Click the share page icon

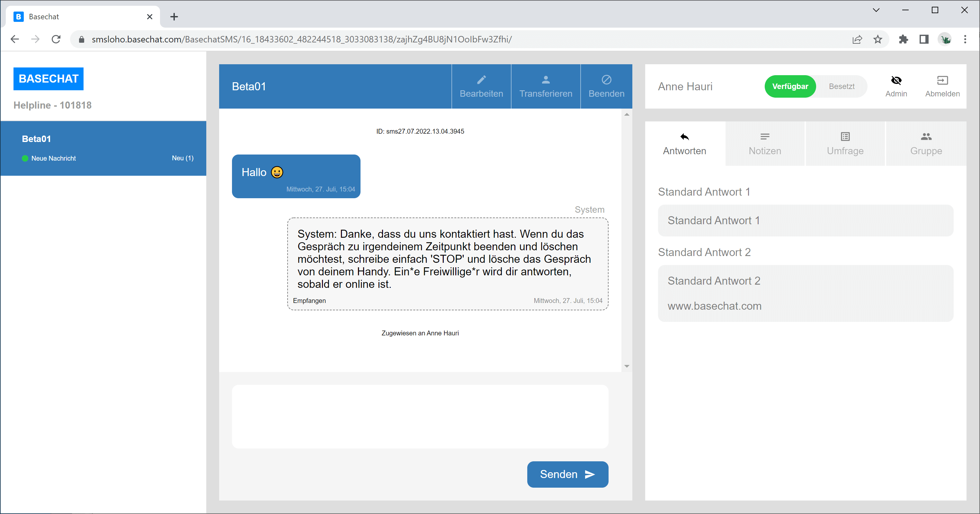coord(857,39)
